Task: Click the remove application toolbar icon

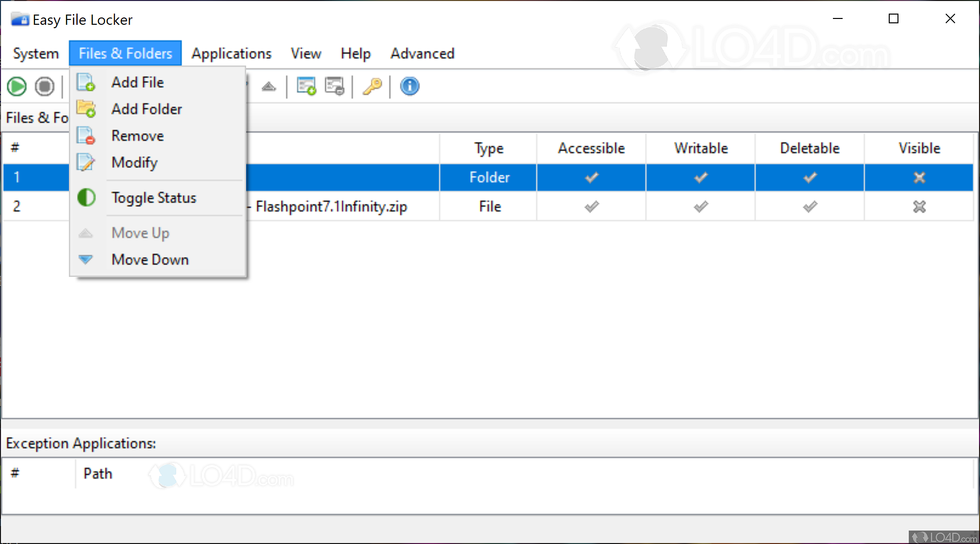Action: 335,86
